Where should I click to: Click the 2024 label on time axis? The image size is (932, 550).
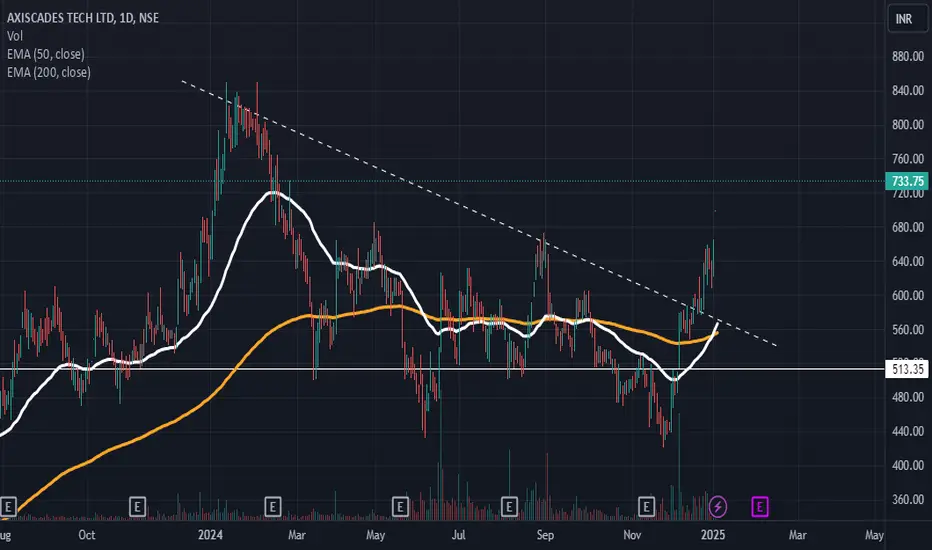point(210,535)
